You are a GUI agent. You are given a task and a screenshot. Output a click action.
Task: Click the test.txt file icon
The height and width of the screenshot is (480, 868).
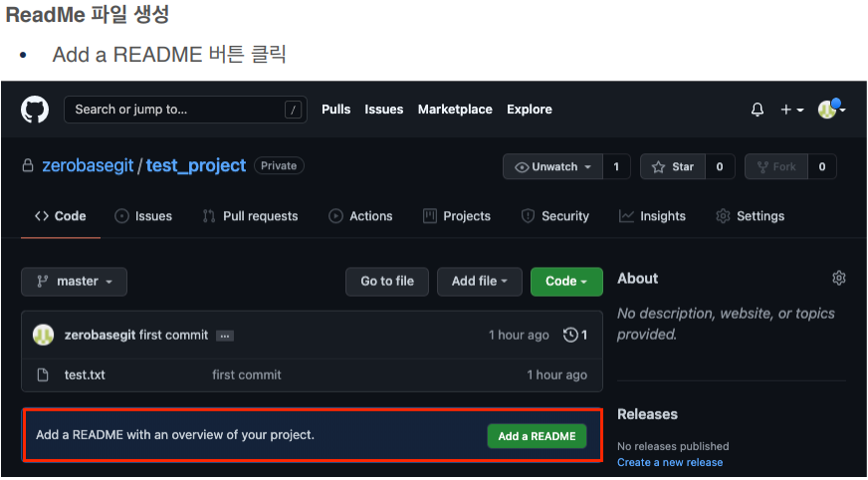(x=43, y=374)
